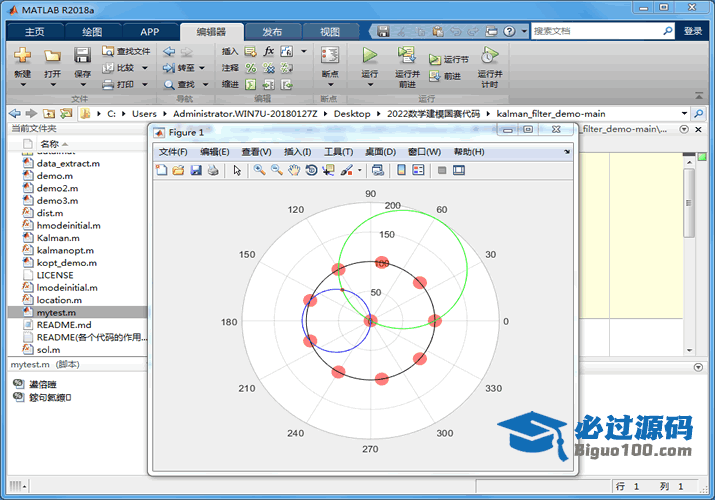Click the fx insert function icon
The width and height of the screenshot is (715, 500).
269,51
